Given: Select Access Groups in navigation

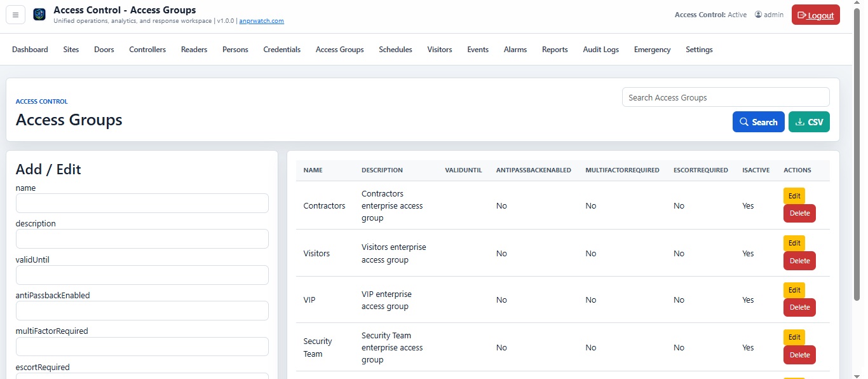Looking at the screenshot, I should [340, 50].
